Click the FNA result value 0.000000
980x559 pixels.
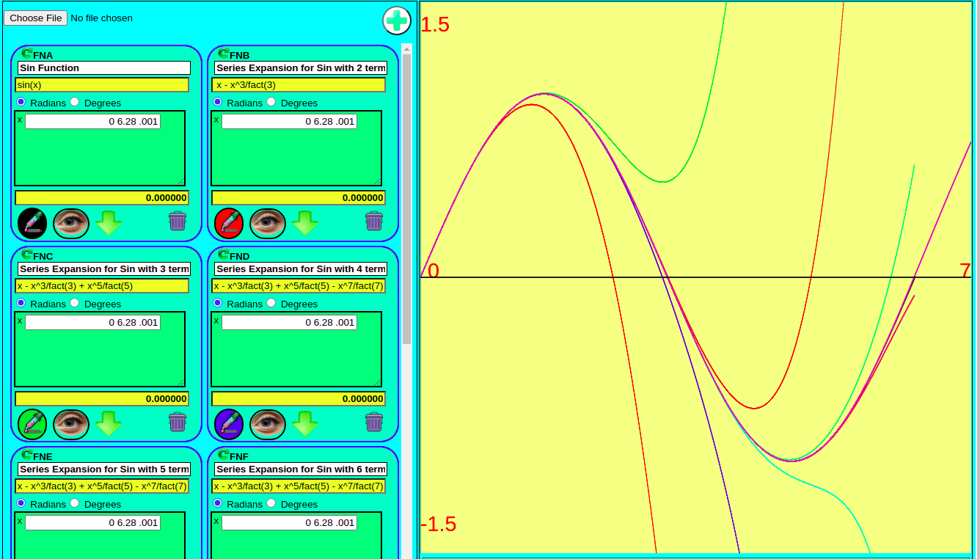(102, 197)
